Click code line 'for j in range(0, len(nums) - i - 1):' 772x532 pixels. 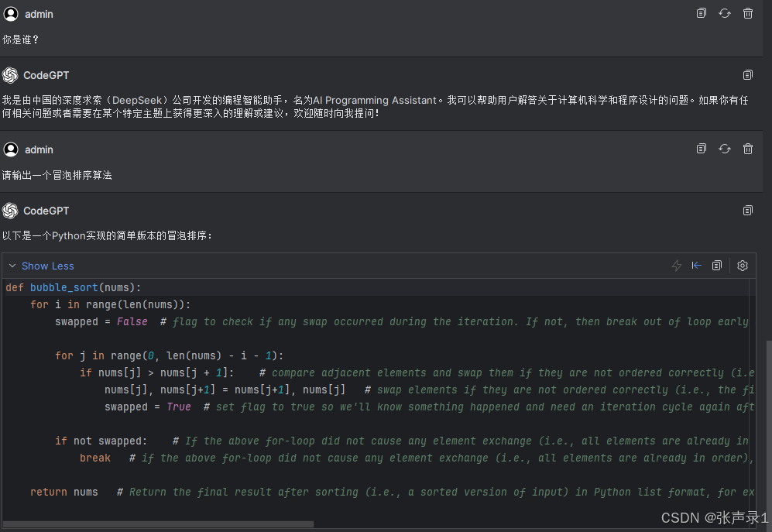tap(170, 355)
